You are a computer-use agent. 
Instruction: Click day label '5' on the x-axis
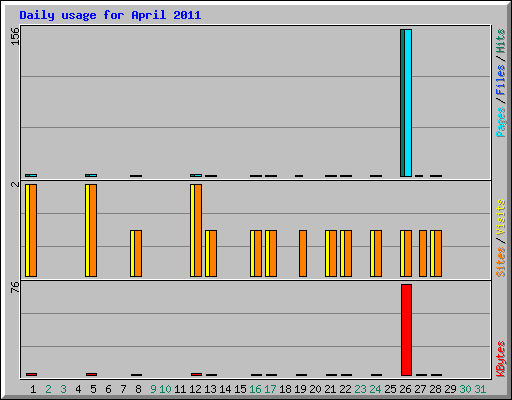click(x=93, y=389)
